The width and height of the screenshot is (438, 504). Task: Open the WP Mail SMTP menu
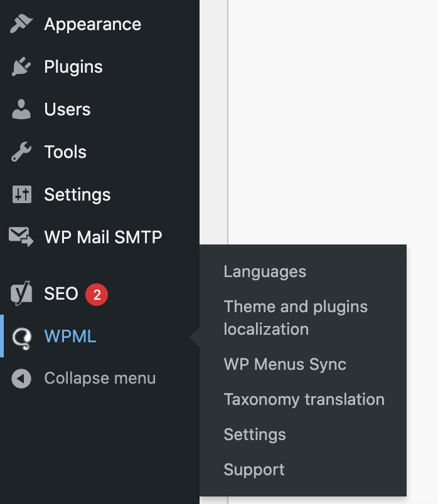103,238
